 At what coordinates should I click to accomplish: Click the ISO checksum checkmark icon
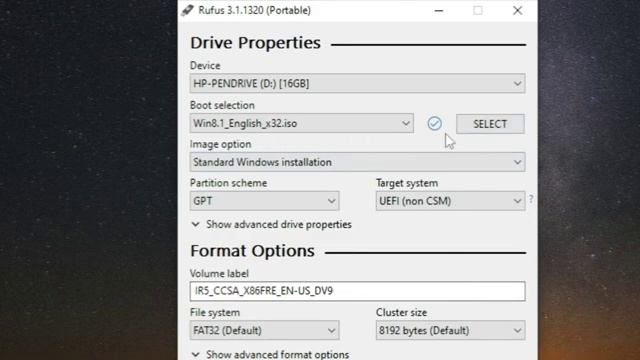(434, 123)
